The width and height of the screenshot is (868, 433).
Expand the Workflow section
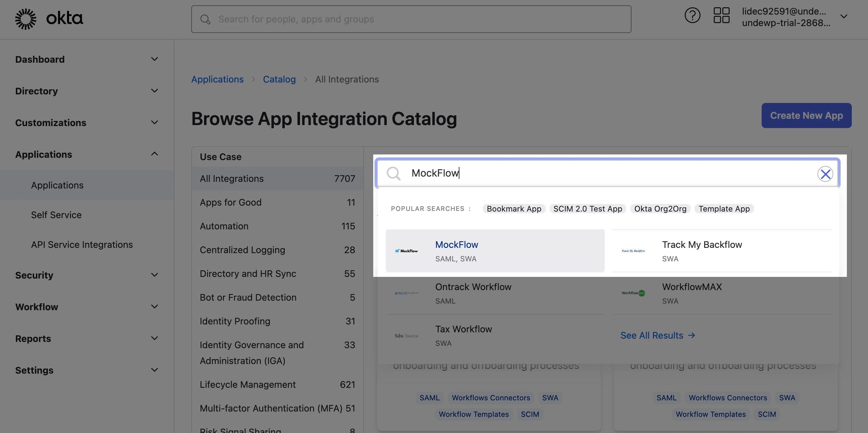coord(87,307)
